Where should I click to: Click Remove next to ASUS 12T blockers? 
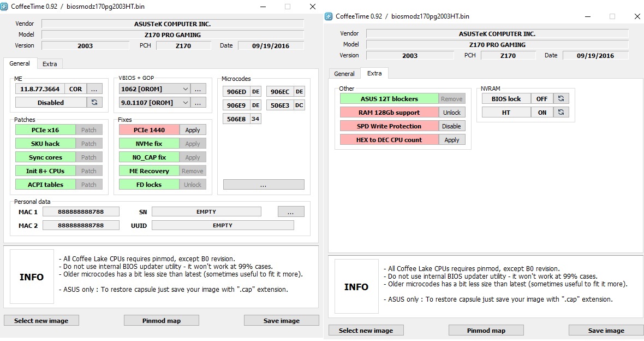click(x=452, y=99)
